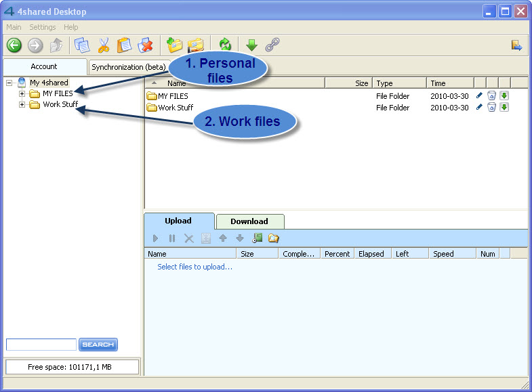The width and height of the screenshot is (532, 392).
Task: Collapse the My 4shared tree node
Action: click(9, 83)
